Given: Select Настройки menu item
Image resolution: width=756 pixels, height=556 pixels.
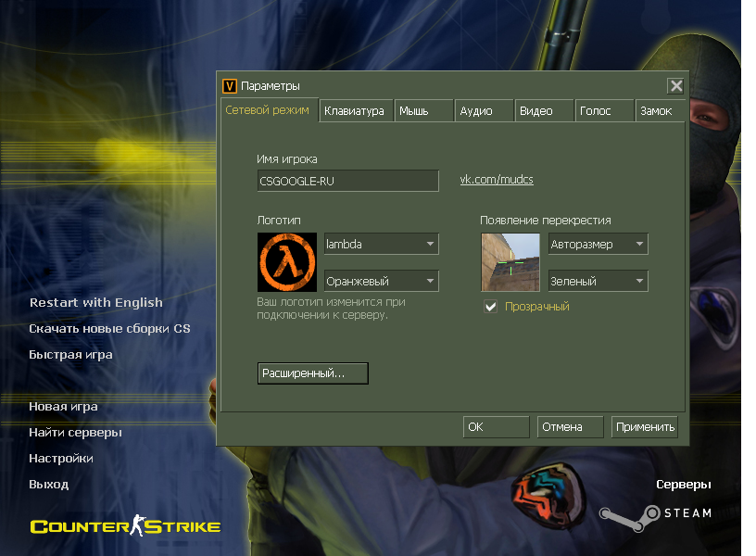Looking at the screenshot, I should pyautogui.click(x=61, y=458).
